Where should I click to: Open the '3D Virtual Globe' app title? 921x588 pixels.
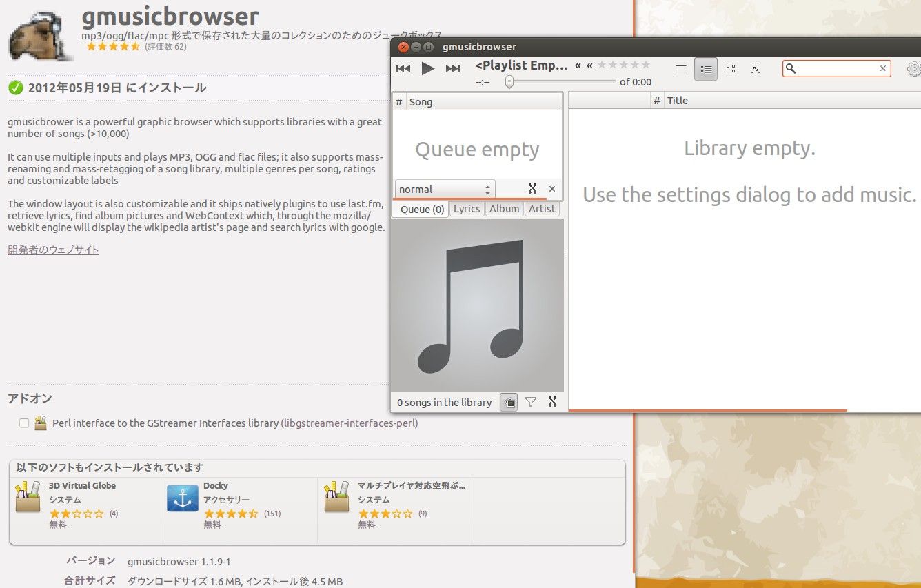click(83, 485)
